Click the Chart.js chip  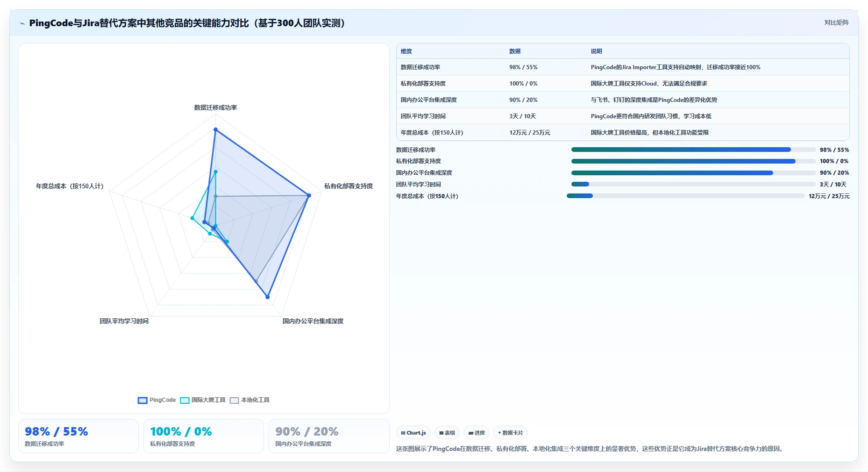click(x=413, y=433)
